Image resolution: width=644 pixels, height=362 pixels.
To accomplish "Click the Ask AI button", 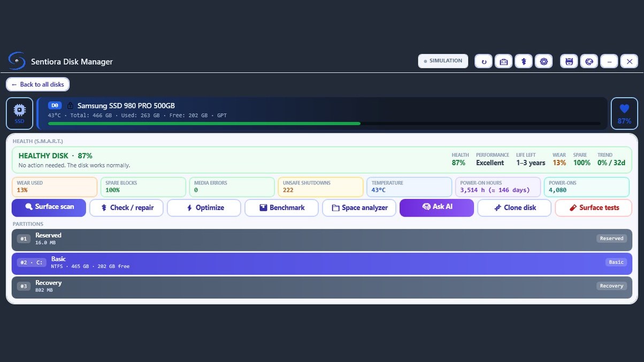I will click(436, 207).
